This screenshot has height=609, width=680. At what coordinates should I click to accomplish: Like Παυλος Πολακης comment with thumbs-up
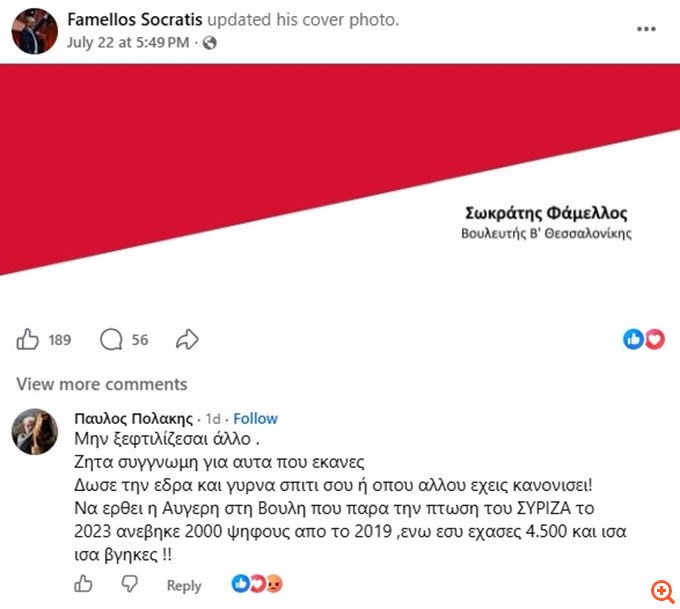click(83, 584)
